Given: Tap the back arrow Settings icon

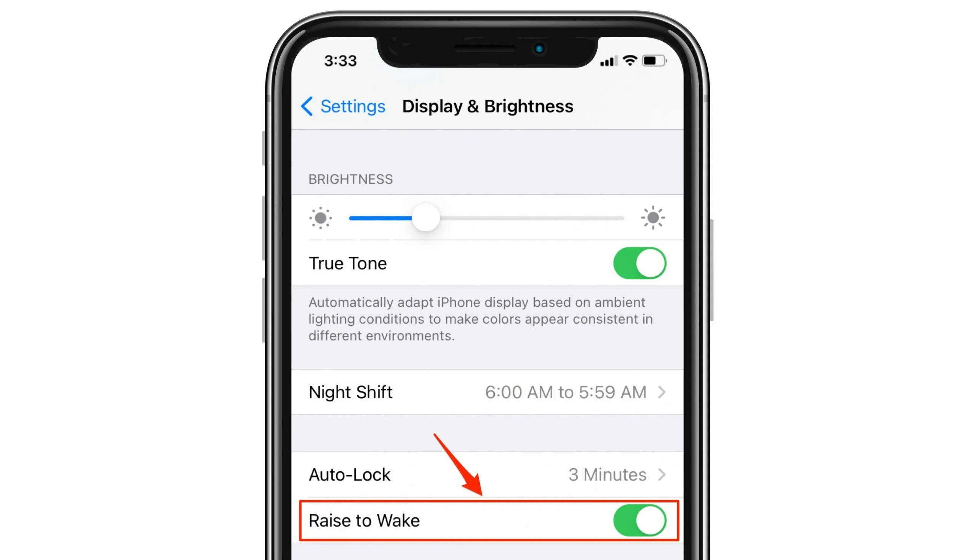Looking at the screenshot, I should [309, 106].
